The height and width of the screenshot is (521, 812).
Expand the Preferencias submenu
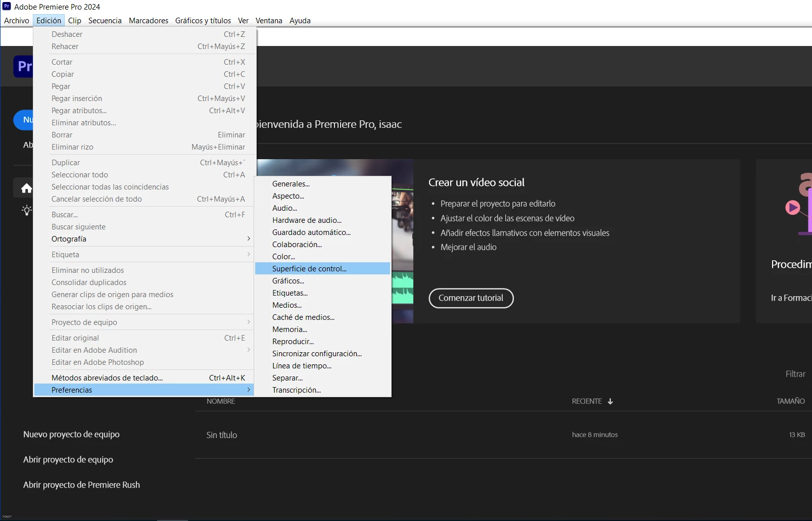[144, 390]
